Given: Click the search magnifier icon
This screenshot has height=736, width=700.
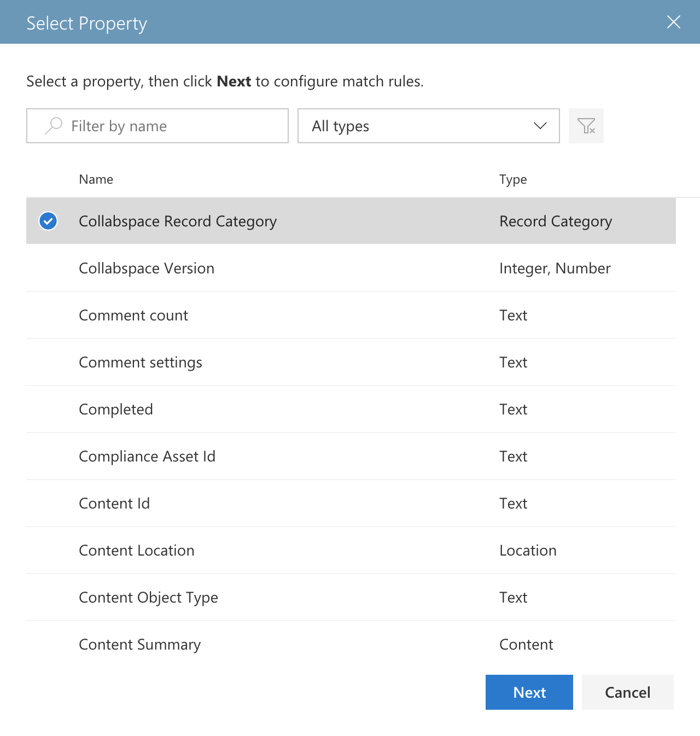Looking at the screenshot, I should tap(53, 126).
